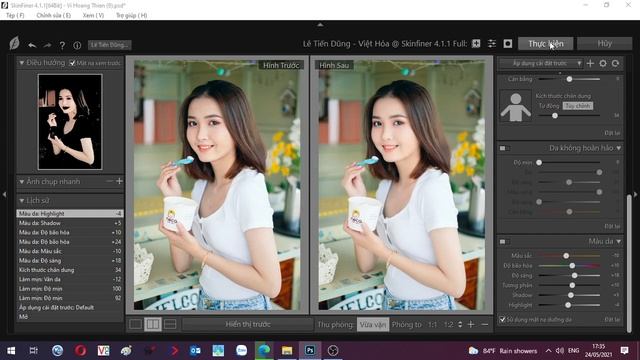Image resolution: width=640 pixels, height=360 pixels.
Task: Collapse the Lịch sử panel
Action: pyautogui.click(x=22, y=200)
